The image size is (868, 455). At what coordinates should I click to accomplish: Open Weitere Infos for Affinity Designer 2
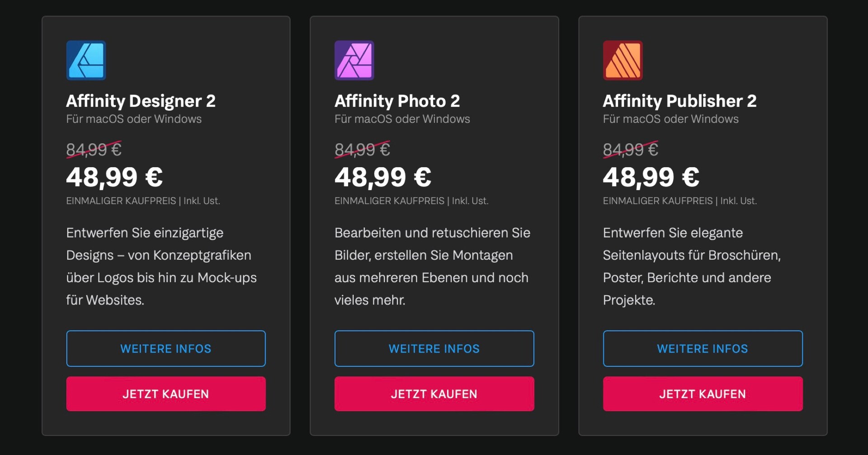[x=166, y=349]
